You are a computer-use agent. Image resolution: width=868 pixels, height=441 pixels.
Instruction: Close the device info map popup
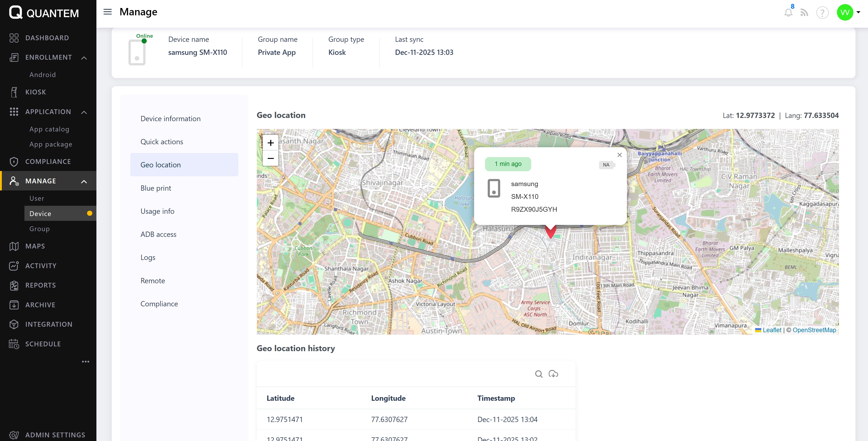[619, 155]
